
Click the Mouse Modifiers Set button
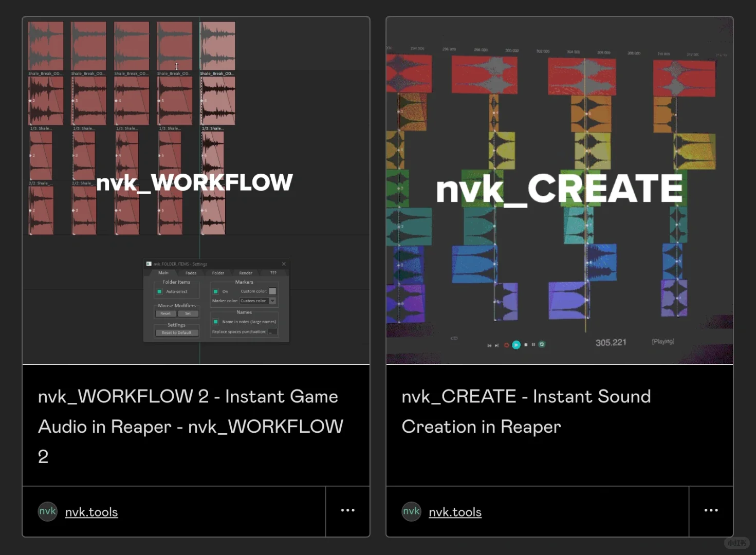[188, 313]
